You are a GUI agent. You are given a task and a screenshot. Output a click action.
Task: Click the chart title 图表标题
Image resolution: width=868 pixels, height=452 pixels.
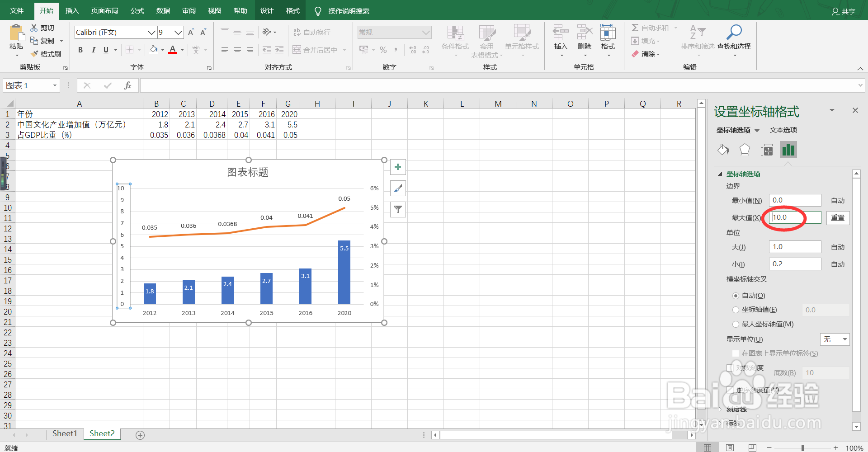248,172
